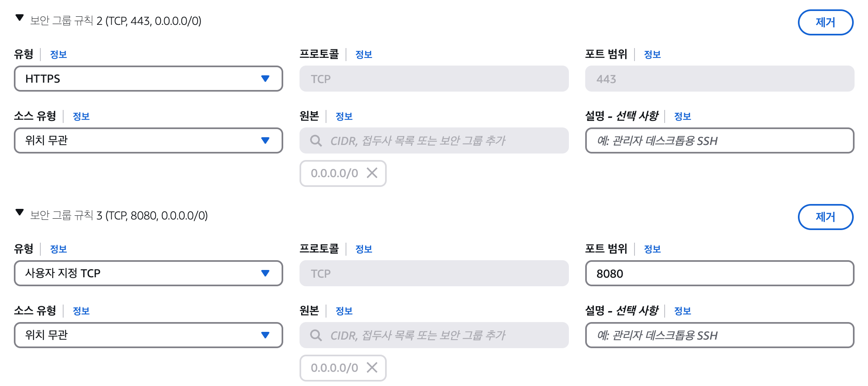This screenshot has width=868, height=386.
Task: Remove 0.0.0.0/0 chip from rule 3
Action: click(x=372, y=368)
